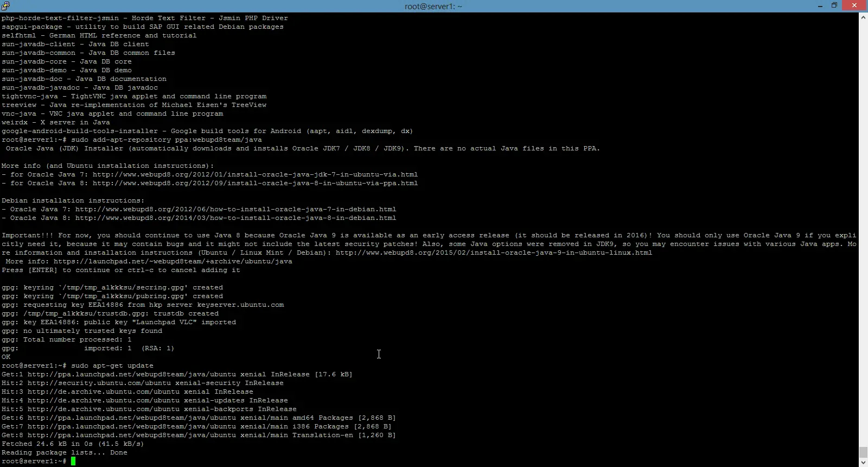Click the 'Hit:4' xenial-updates line
This screenshot has height=467, width=868.
click(x=145, y=400)
